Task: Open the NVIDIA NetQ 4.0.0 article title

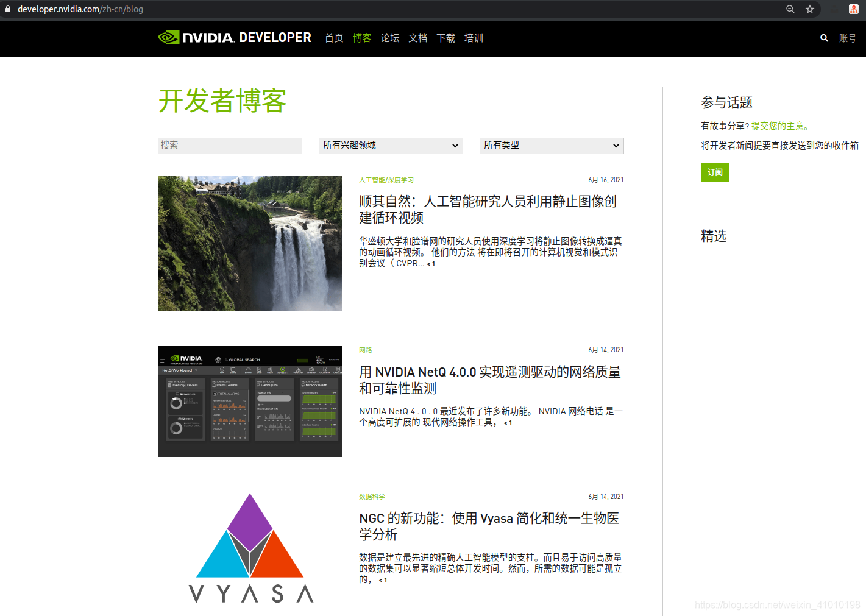Action: pyautogui.click(x=490, y=380)
